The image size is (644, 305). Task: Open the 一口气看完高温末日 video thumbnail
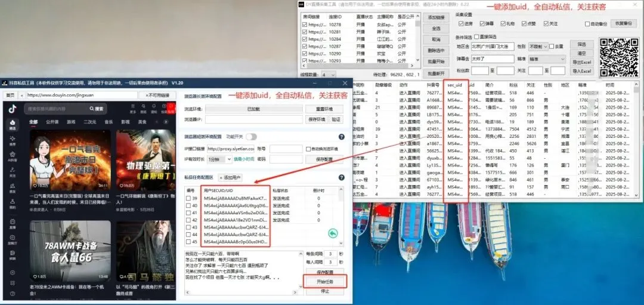(x=70, y=159)
